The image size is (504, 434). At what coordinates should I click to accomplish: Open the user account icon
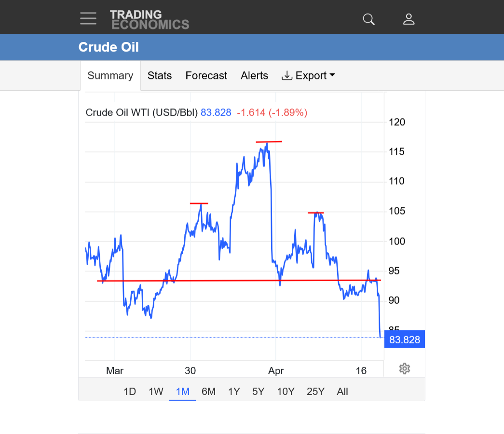[409, 19]
